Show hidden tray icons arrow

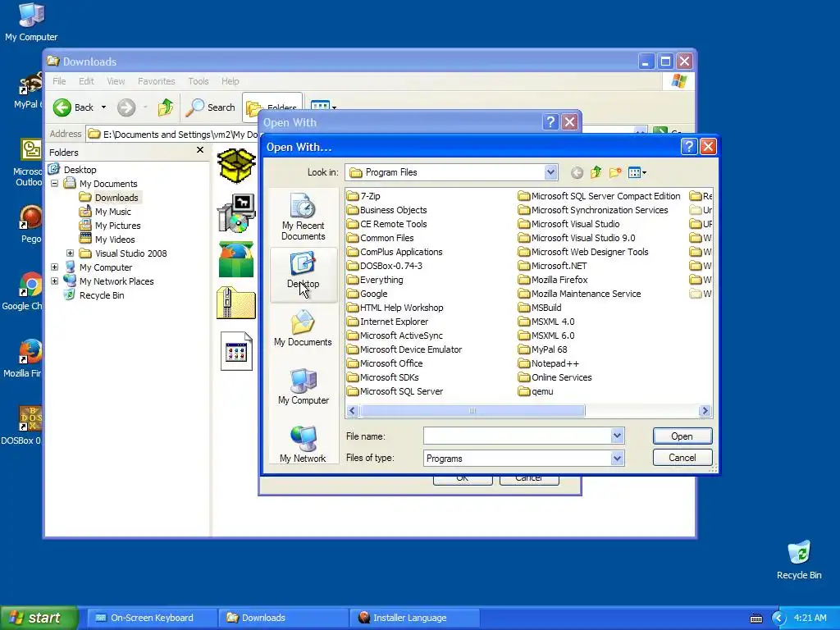778,618
